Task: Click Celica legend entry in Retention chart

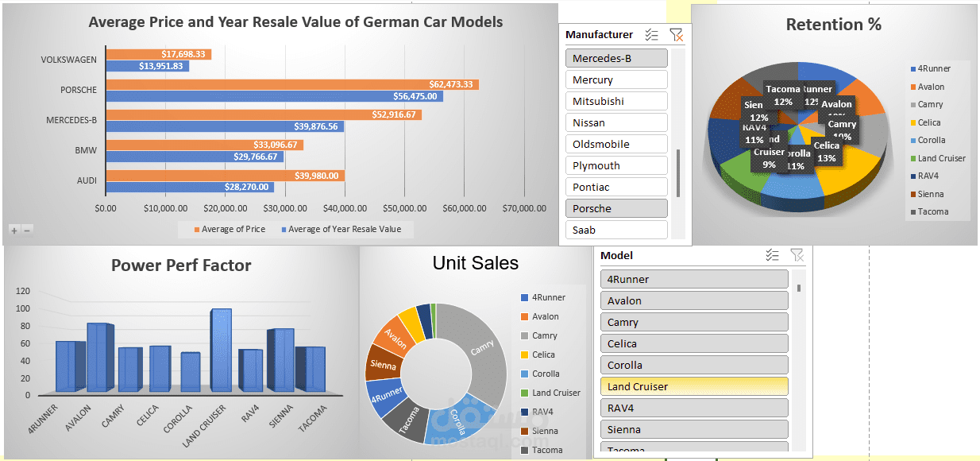Action: click(x=925, y=122)
